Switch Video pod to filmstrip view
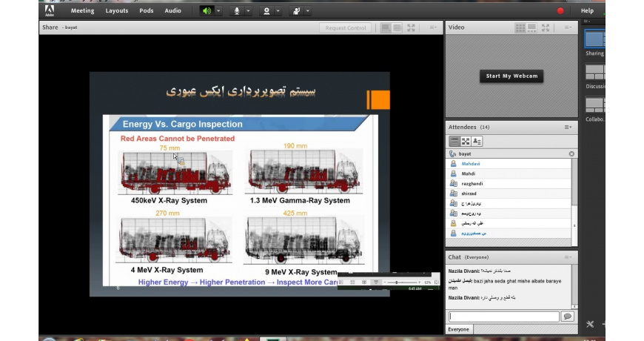 click(x=532, y=27)
